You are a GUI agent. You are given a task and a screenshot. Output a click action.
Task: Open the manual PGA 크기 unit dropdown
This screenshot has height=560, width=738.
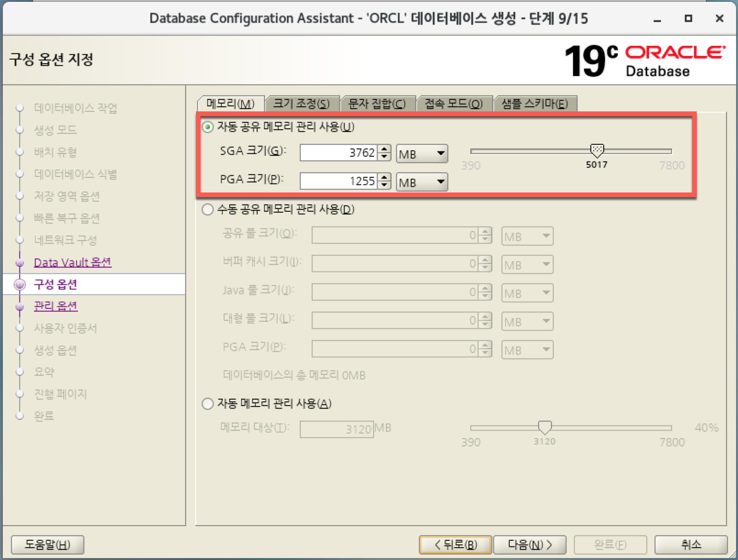coord(527,350)
